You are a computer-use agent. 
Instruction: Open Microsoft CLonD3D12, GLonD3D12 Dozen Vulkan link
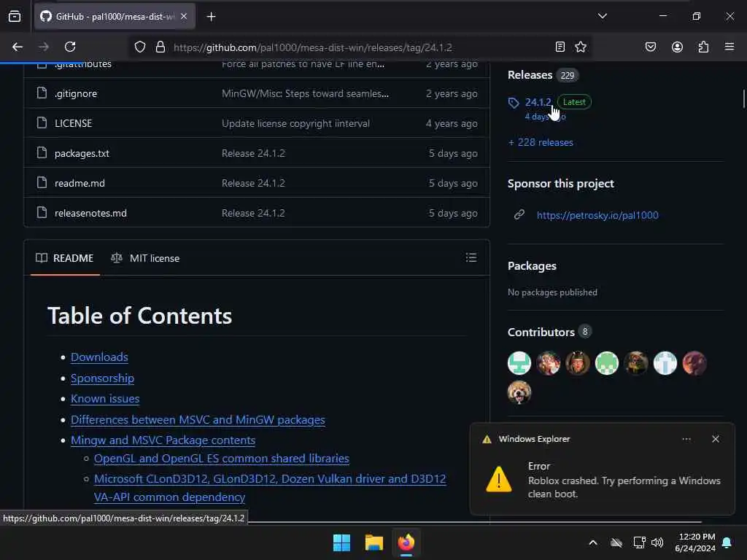tap(270, 488)
